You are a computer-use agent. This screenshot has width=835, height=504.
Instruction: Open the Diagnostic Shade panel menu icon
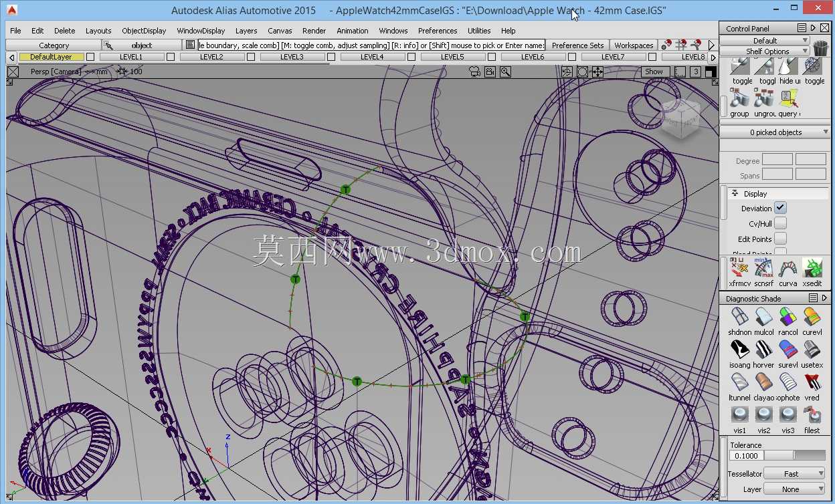pos(813,298)
